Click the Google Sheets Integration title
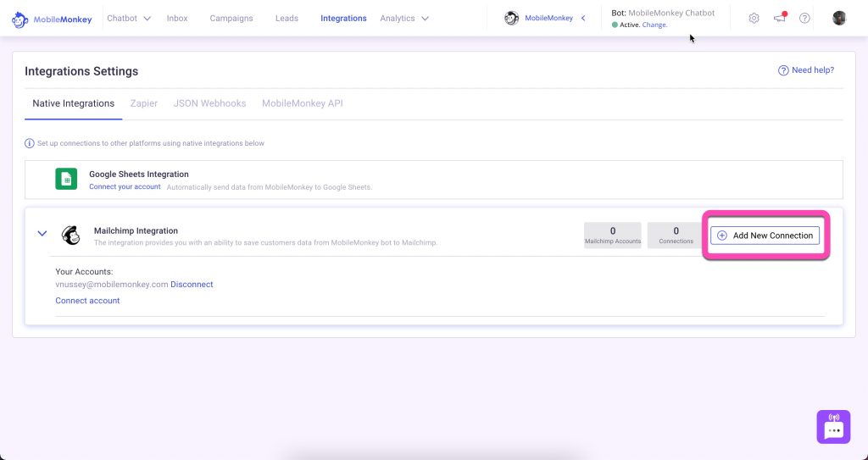This screenshot has height=460, width=868. click(x=139, y=175)
